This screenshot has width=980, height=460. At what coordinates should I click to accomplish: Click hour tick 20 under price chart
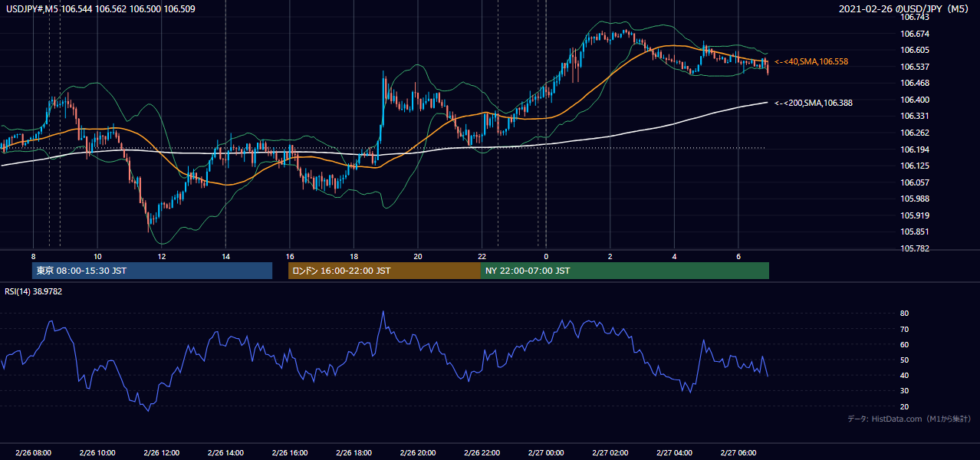coord(418,256)
